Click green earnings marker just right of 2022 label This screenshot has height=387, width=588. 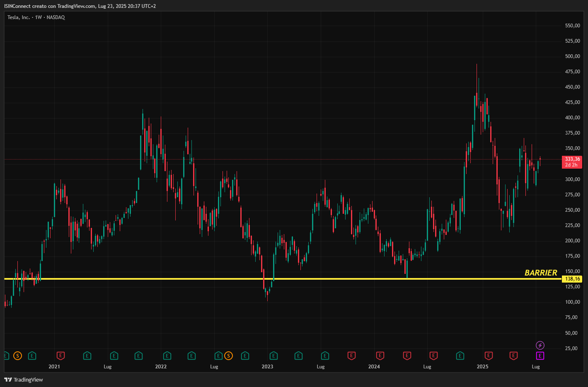(x=167, y=356)
